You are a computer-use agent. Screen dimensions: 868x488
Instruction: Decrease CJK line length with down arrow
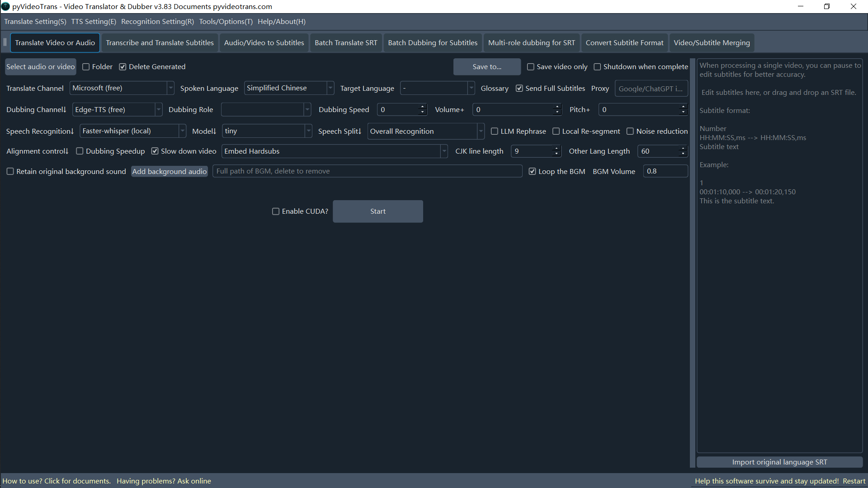coord(557,154)
